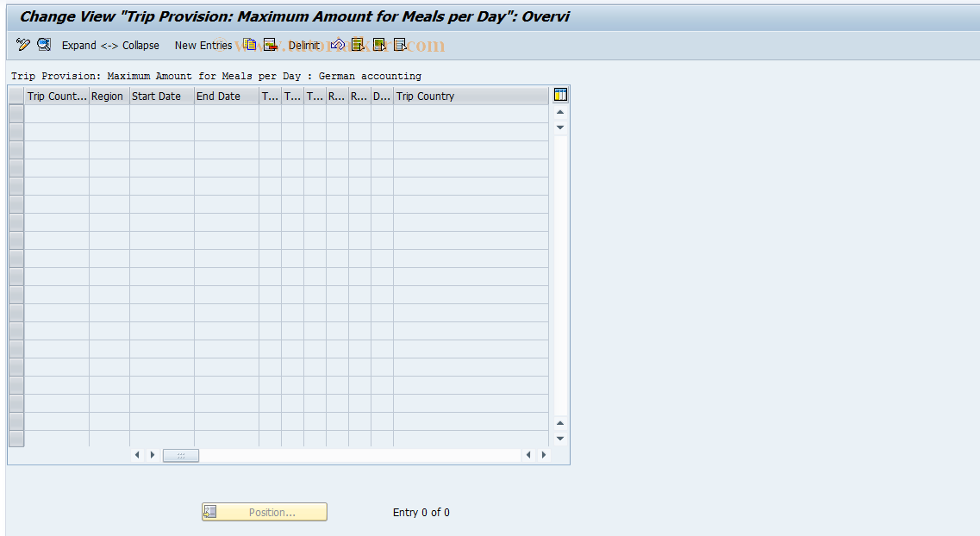Click the bottom page-down arrow of vertical scrollbar
Screen dimensions: 980x536
click(x=560, y=439)
